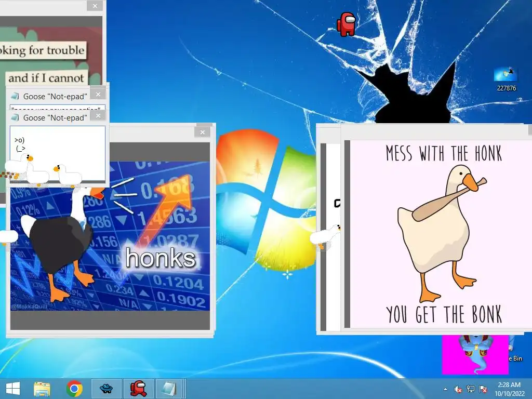The image size is (532, 399).
Task: Close the 'looking for trouble' meme window
Action: [x=95, y=6]
